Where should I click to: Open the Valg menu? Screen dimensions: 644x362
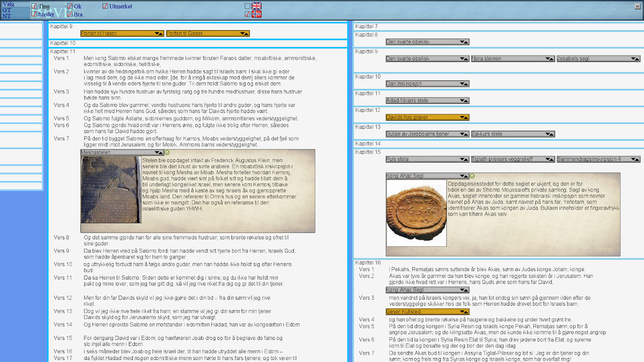coord(8,4)
